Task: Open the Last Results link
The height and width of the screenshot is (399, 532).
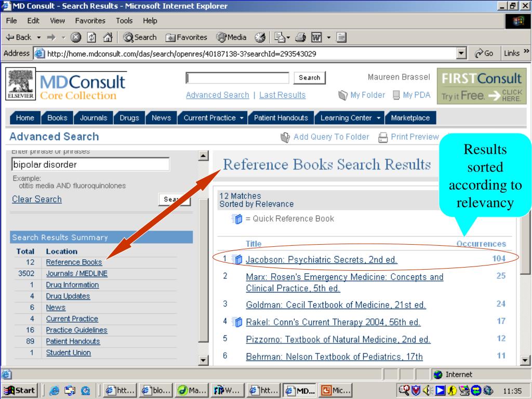Action: coord(282,95)
